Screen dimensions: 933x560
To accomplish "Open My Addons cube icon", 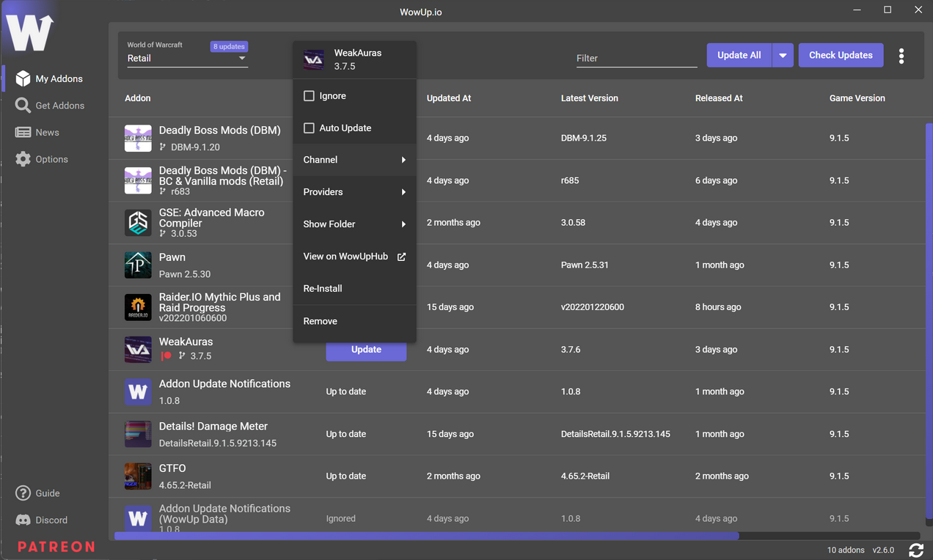I will click(23, 78).
